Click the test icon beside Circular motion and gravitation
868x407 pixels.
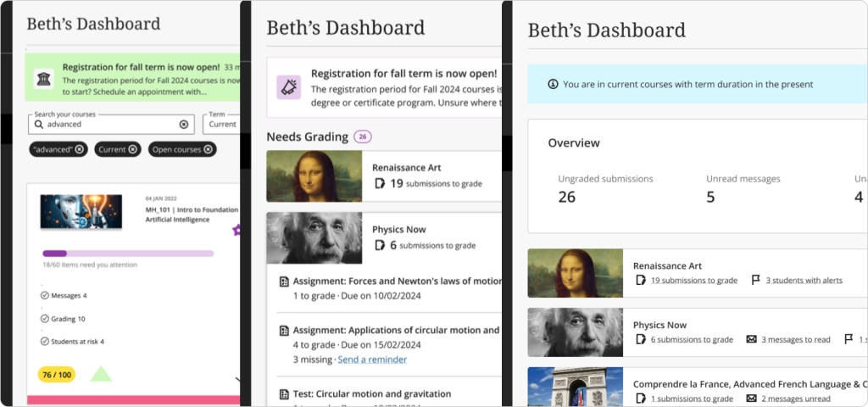284,394
